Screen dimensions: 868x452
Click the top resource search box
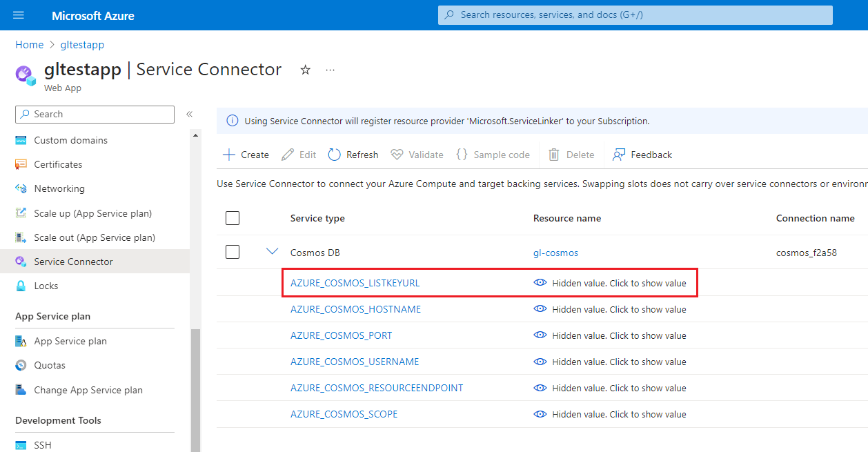click(635, 14)
